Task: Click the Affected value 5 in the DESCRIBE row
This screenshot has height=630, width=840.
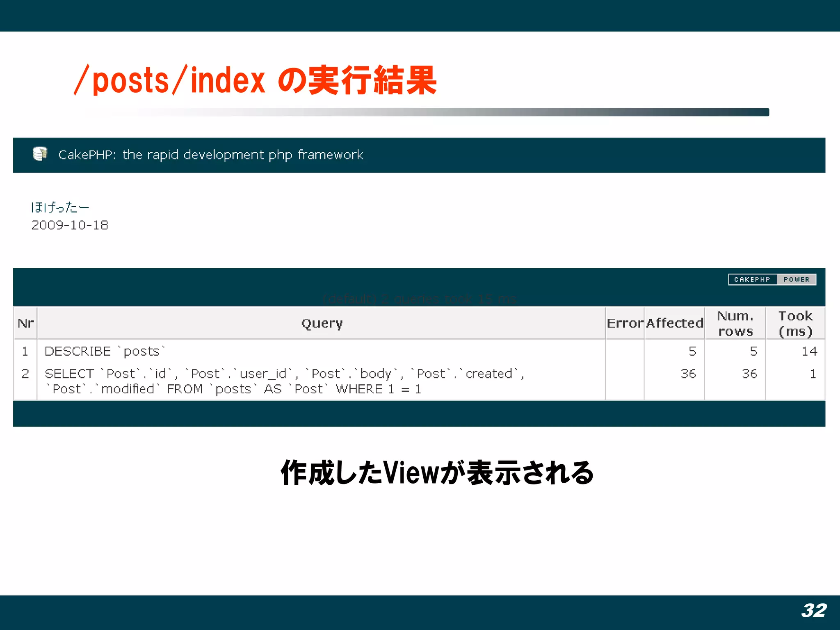Action: coord(692,351)
